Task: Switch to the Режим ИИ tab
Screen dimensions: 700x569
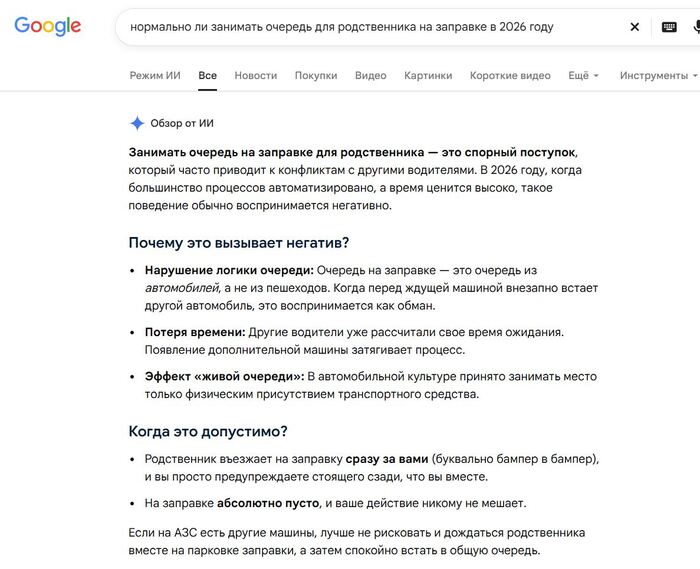Action: point(155,75)
